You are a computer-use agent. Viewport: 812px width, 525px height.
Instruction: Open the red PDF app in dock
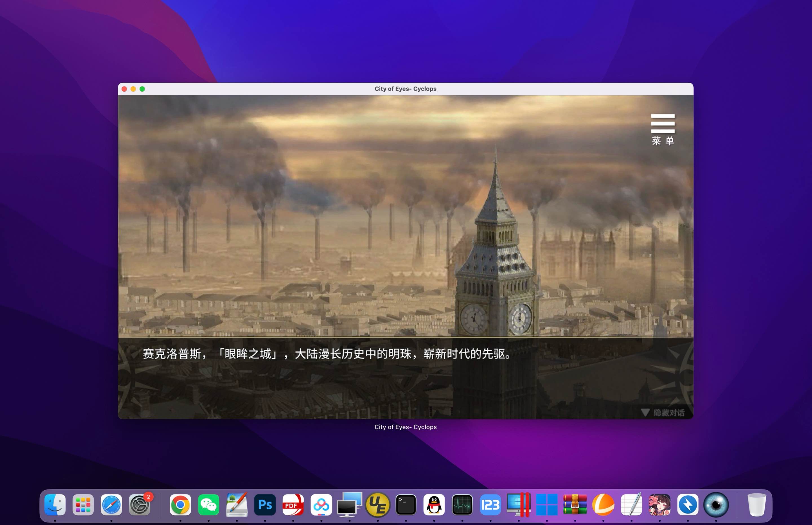(293, 504)
